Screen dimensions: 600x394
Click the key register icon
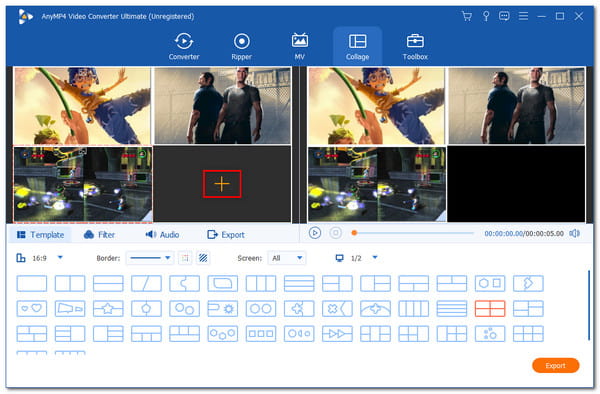point(486,16)
